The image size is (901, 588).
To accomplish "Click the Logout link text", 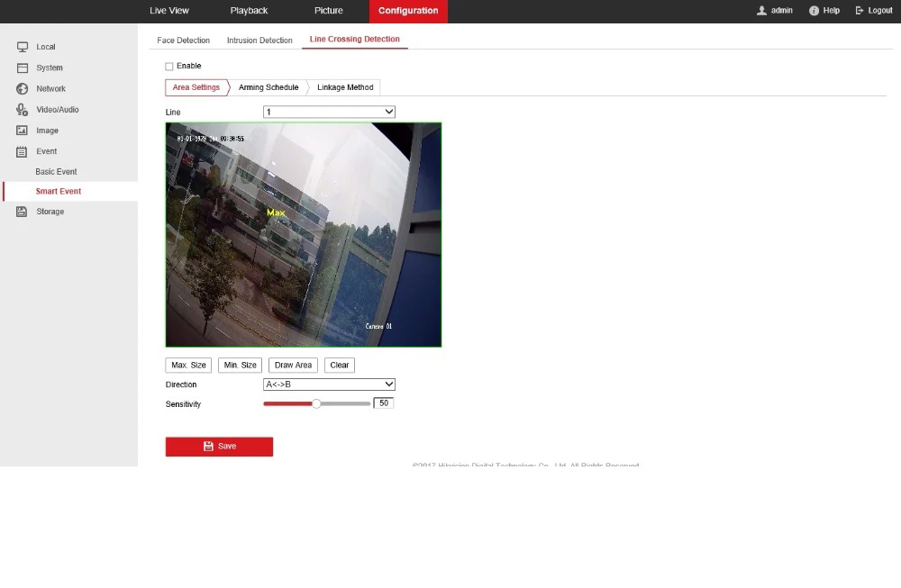I will [x=879, y=10].
